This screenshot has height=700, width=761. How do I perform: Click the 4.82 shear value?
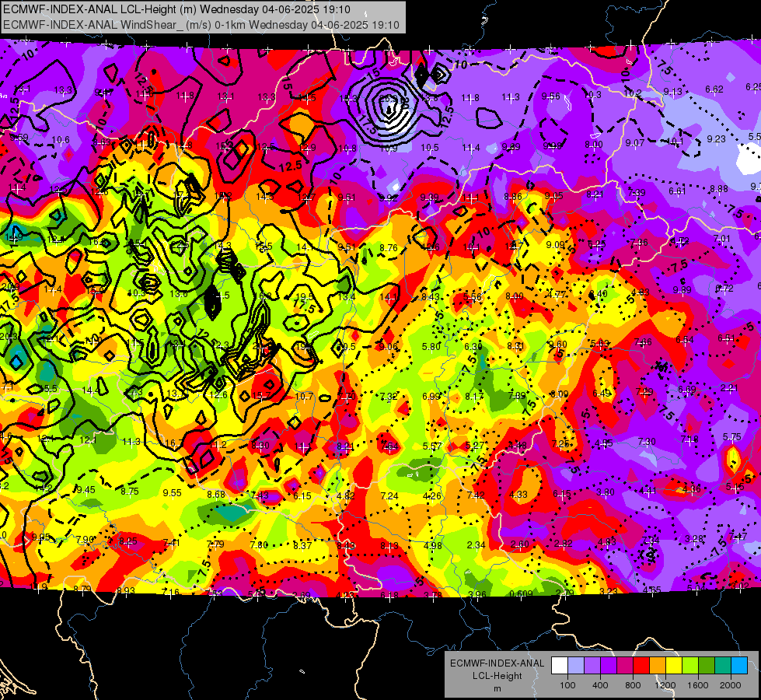click(346, 496)
